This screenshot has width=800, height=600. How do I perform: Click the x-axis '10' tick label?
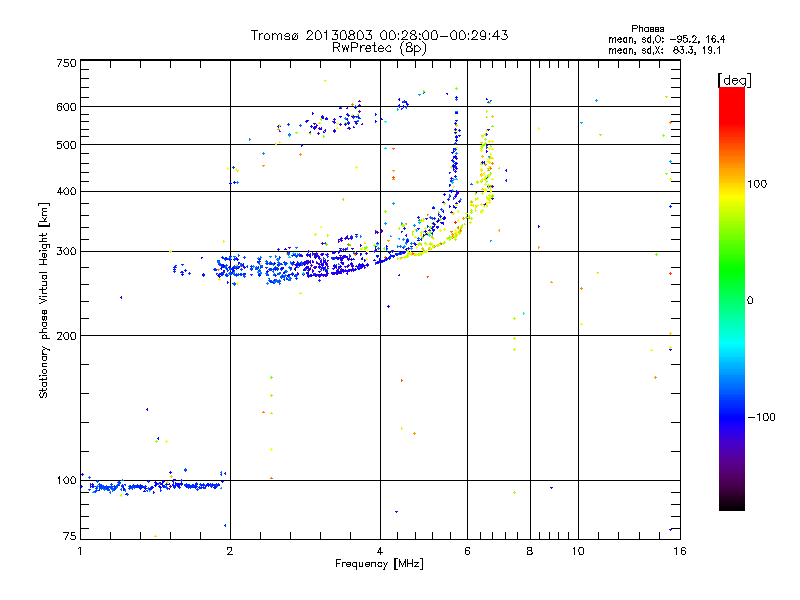(x=578, y=551)
